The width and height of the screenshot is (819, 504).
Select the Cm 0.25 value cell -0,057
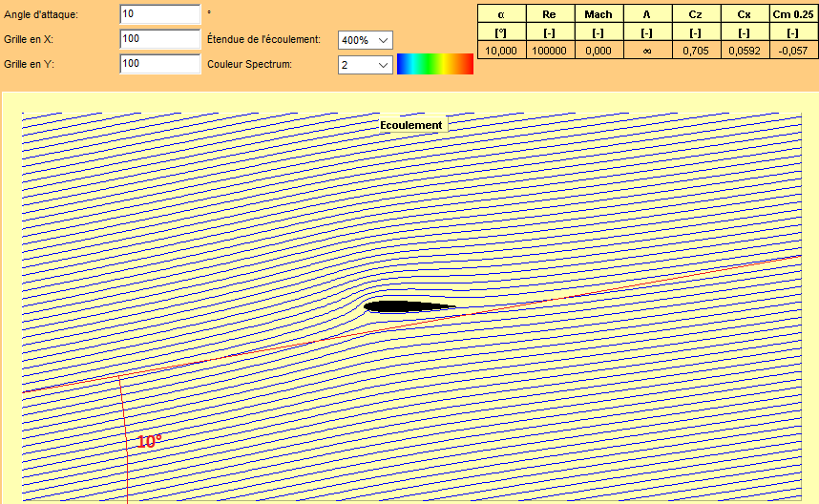pos(793,51)
